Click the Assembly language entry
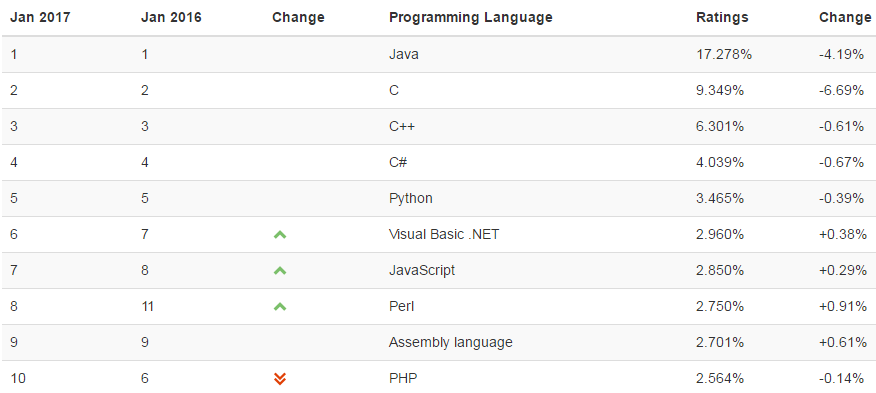Image resolution: width=876 pixels, height=393 pixels. tap(450, 342)
